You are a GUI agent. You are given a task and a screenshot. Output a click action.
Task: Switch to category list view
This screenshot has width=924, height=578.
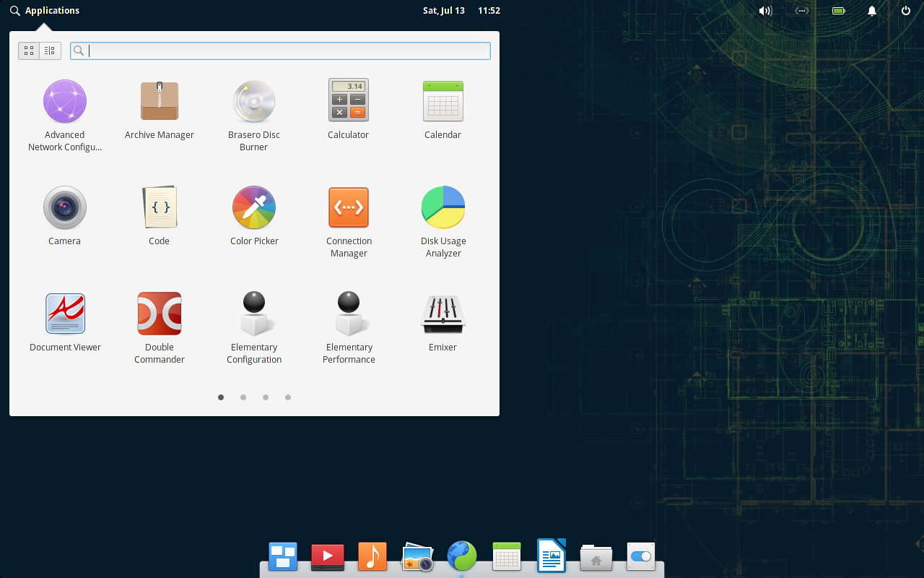click(x=49, y=51)
